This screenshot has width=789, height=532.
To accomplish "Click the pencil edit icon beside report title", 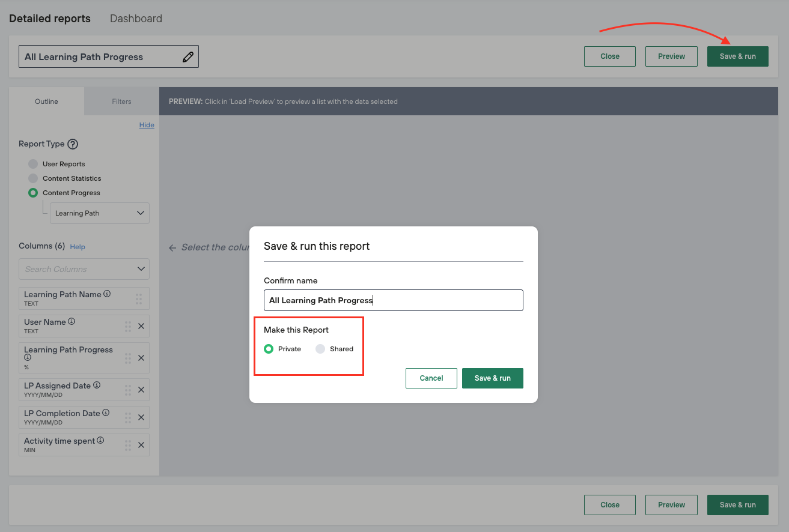I will [x=188, y=57].
